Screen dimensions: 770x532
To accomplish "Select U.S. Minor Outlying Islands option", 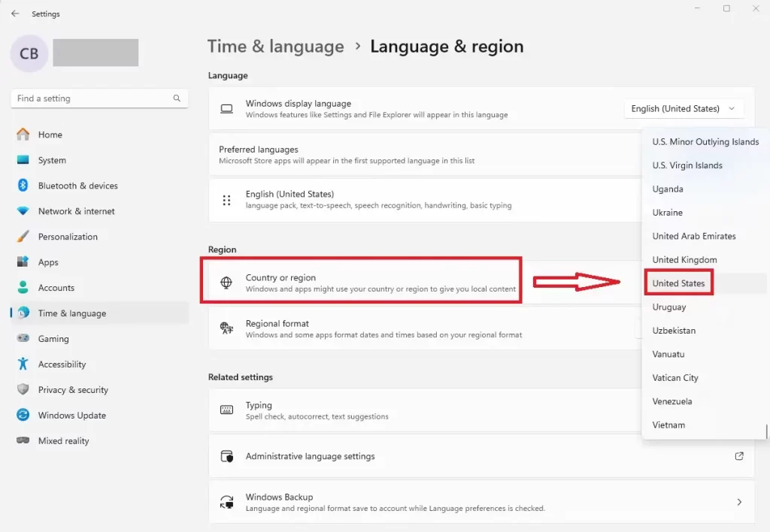I will pyautogui.click(x=705, y=142).
